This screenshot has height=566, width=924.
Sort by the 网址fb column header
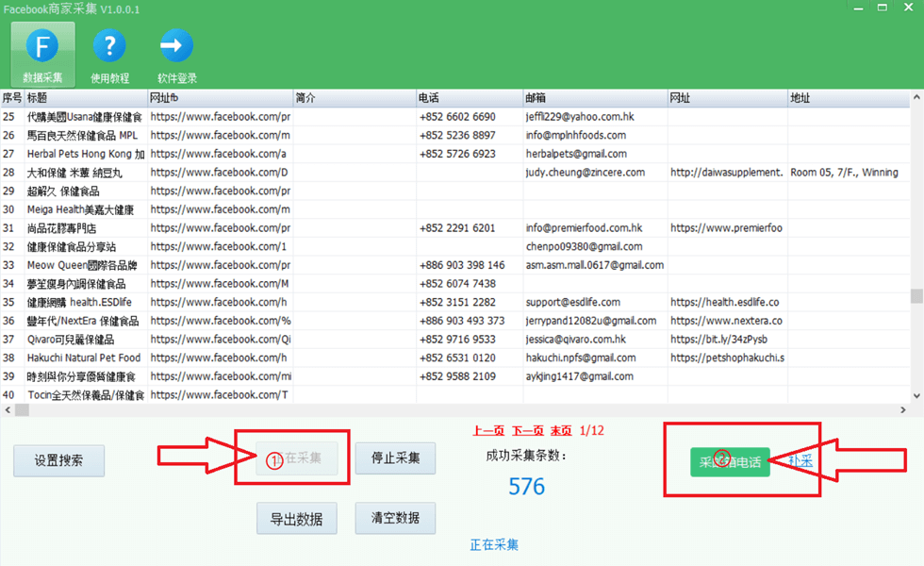click(221, 98)
